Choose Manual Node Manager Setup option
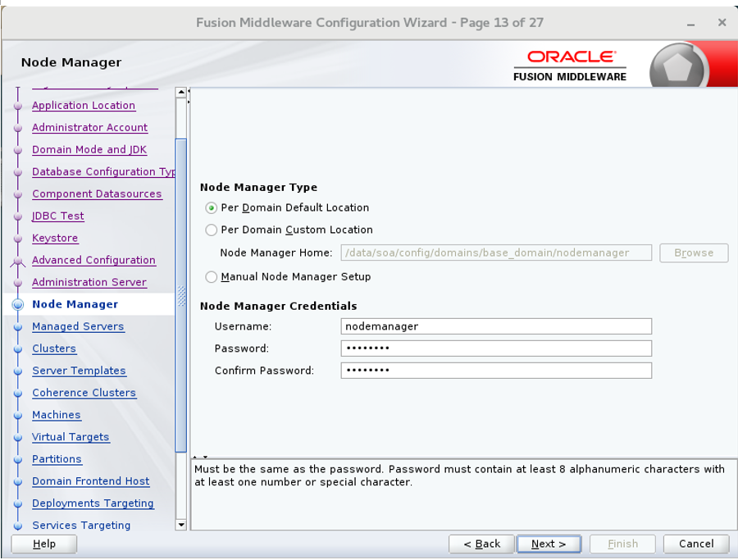Viewport: 738px width, 560px height. coord(212,276)
